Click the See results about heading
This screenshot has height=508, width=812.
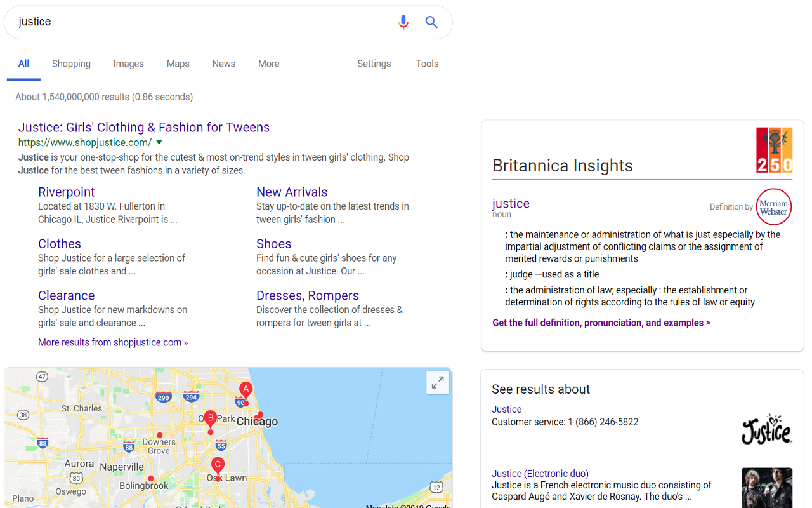click(541, 389)
